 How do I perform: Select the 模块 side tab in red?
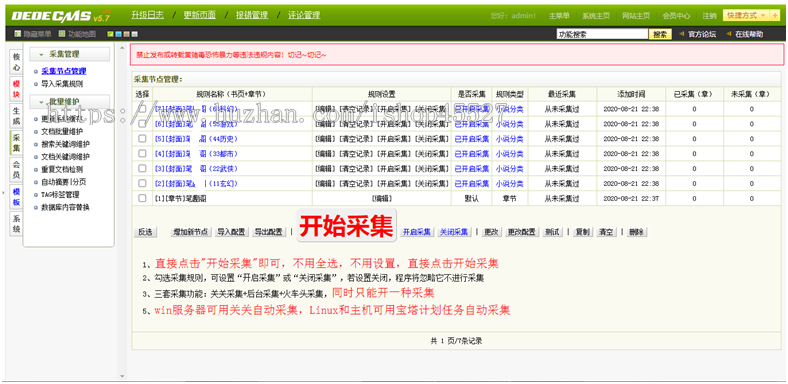(x=16, y=89)
